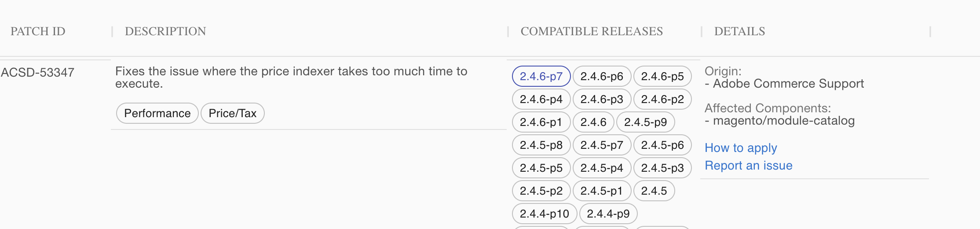The width and height of the screenshot is (980, 229).
Task: Choose the 2.4.6-p5 release tag
Action: click(x=662, y=76)
